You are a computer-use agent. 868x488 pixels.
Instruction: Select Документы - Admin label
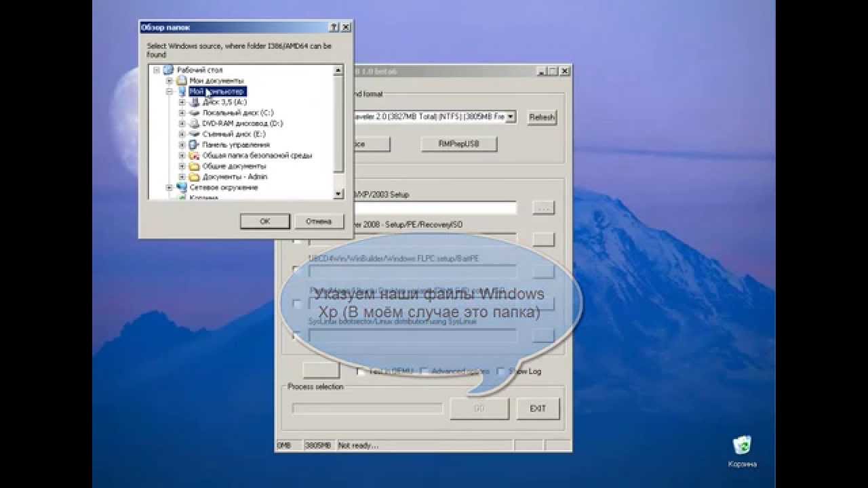coord(234,177)
